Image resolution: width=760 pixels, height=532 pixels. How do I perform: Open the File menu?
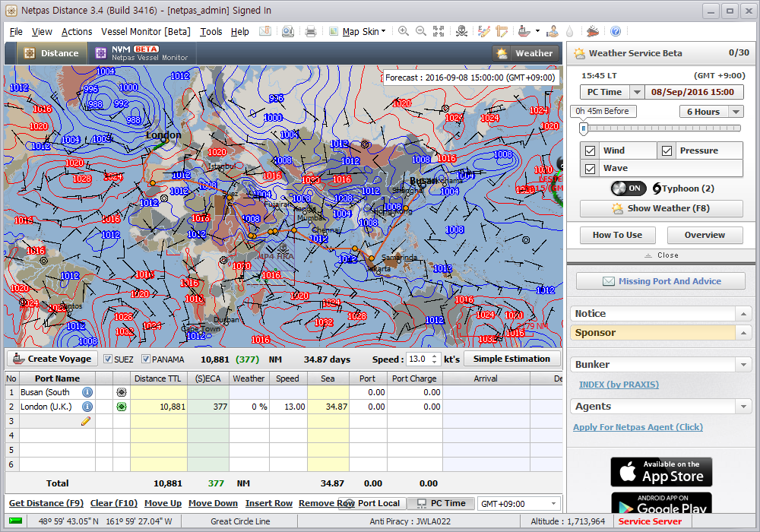pos(16,32)
